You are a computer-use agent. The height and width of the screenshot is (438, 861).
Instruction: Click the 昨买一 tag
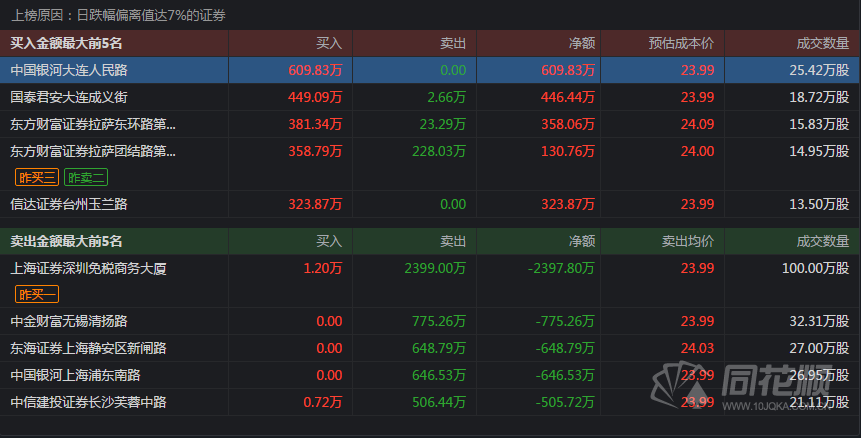tap(37, 294)
